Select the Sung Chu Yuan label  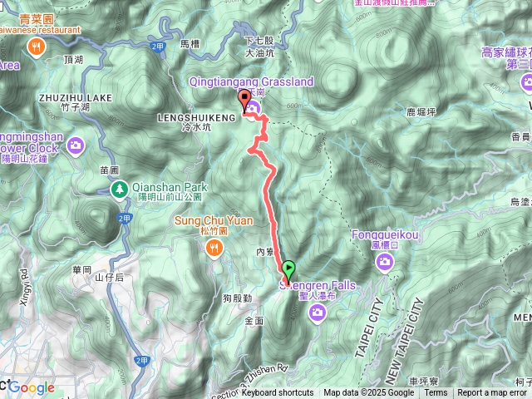pyautogui.click(x=214, y=221)
